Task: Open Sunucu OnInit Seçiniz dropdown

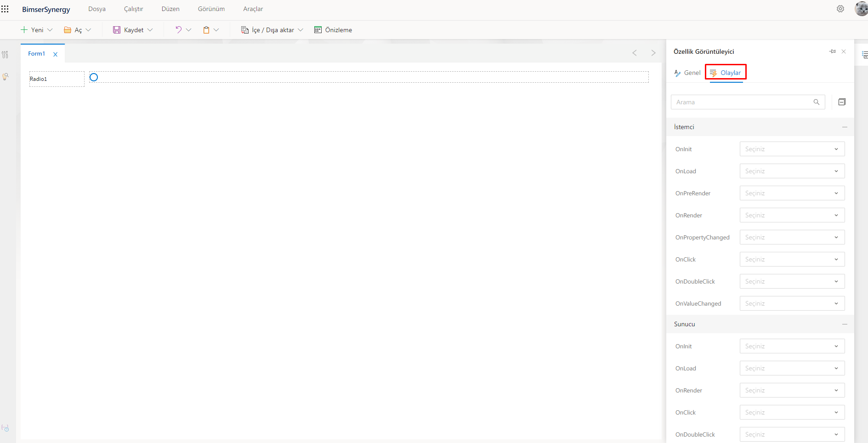Action: [x=792, y=346]
